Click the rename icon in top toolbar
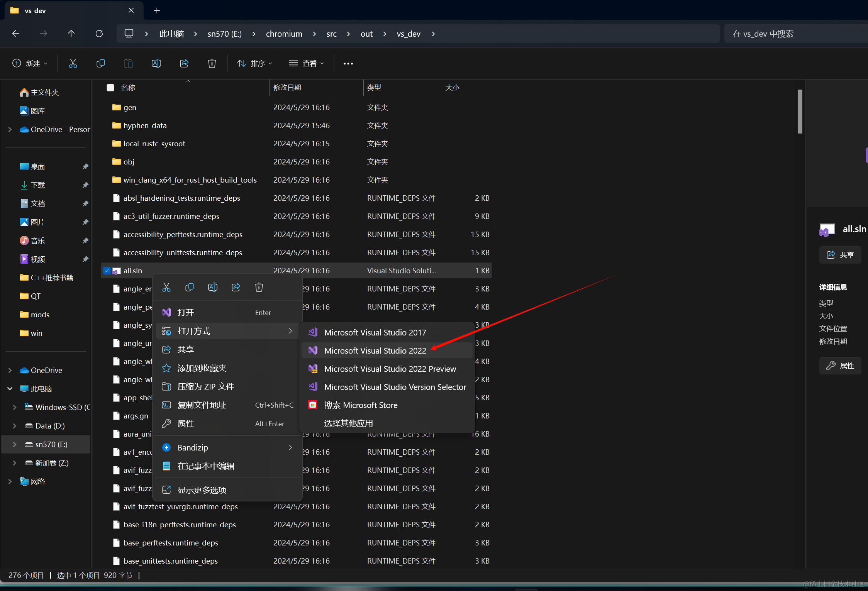Viewport: 868px width, 591px height. click(156, 63)
